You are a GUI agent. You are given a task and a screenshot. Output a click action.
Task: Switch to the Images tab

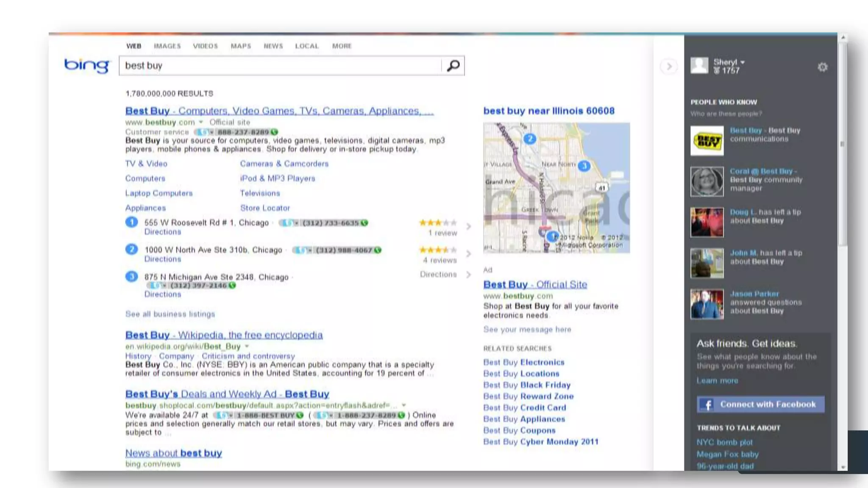(167, 46)
